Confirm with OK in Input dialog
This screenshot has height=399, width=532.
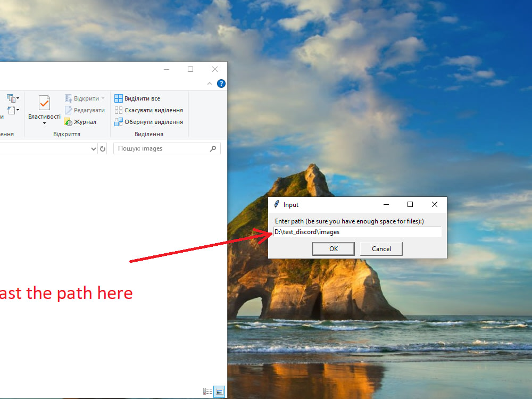(x=334, y=248)
